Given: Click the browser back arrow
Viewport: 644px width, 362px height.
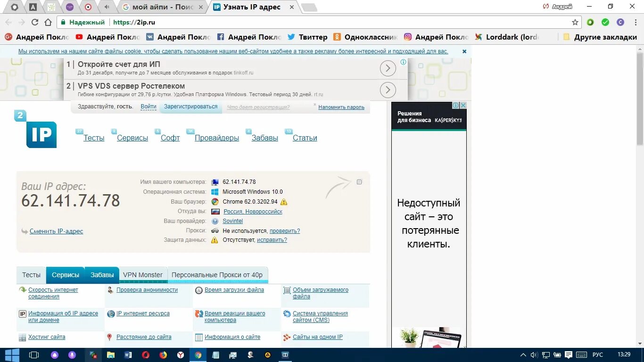Looking at the screenshot, I should click(8, 22).
